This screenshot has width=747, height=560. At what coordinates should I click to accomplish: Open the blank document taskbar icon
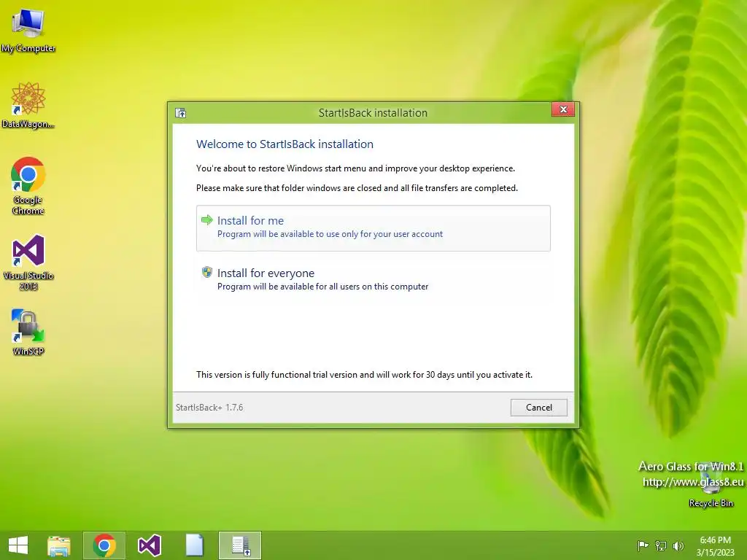(x=194, y=545)
